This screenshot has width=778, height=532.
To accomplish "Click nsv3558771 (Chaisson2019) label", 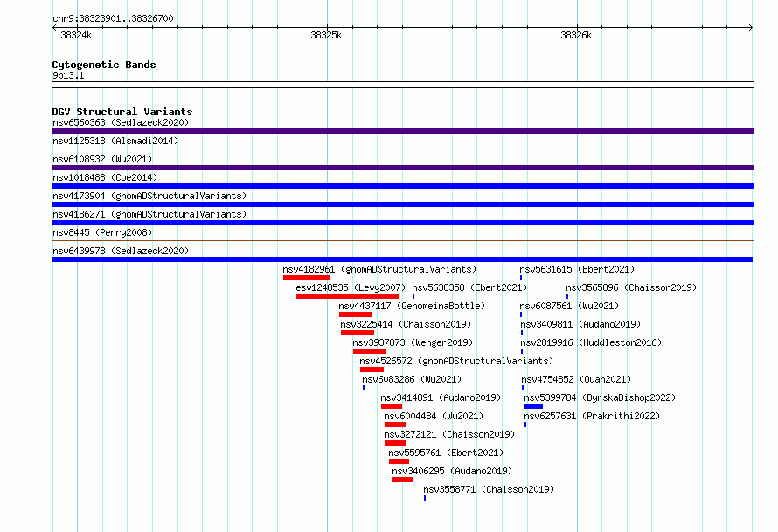I will coord(489,489).
